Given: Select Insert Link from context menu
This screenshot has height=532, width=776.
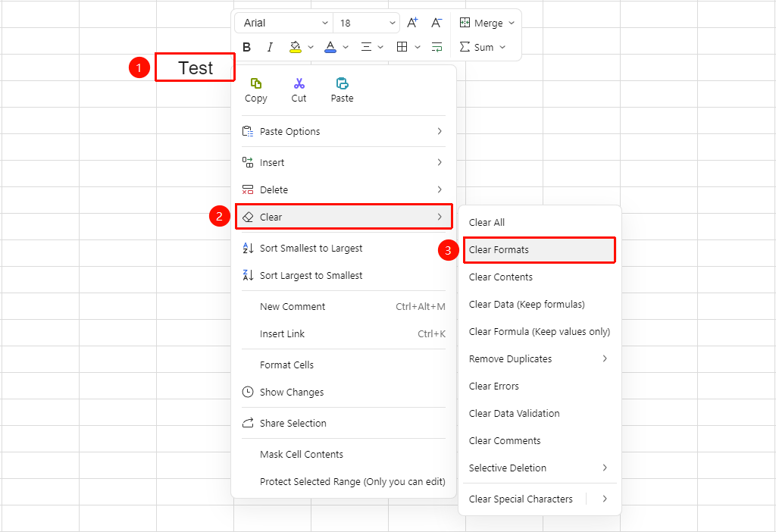Looking at the screenshot, I should click(343, 333).
